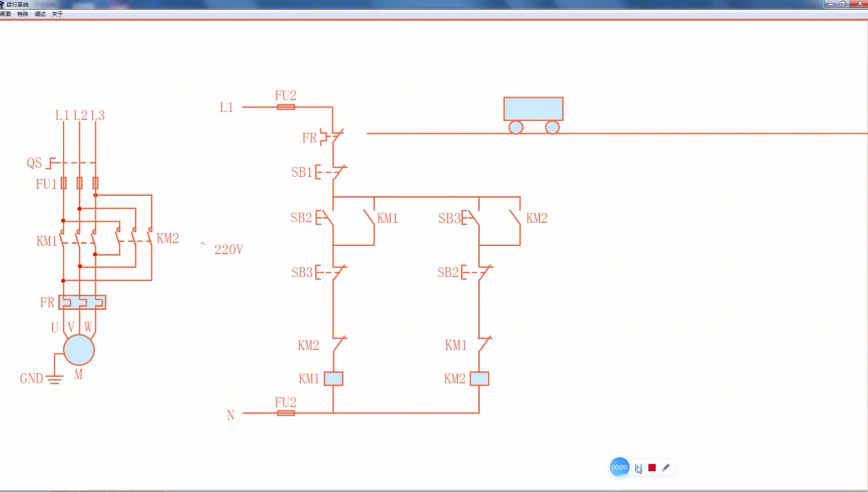
Task: Click the 220V voltage label
Action: click(229, 250)
